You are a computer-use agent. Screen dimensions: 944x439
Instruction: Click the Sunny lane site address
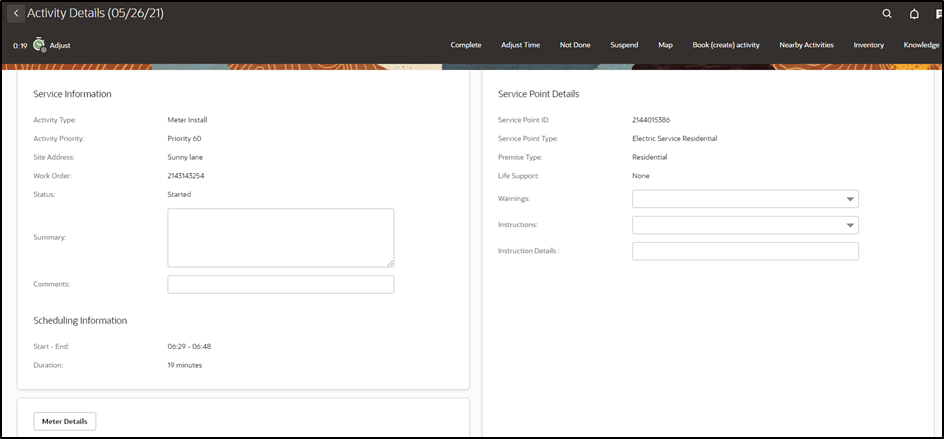click(185, 157)
